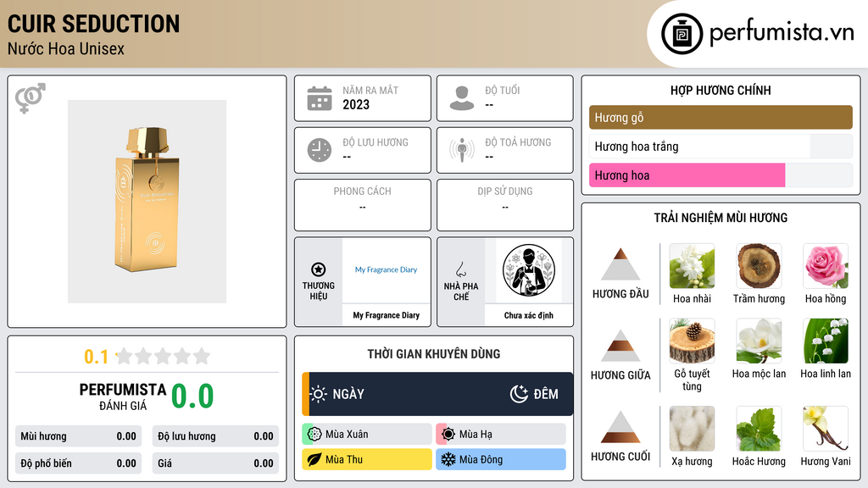Click the Hương gỗ accord bar

721,117
